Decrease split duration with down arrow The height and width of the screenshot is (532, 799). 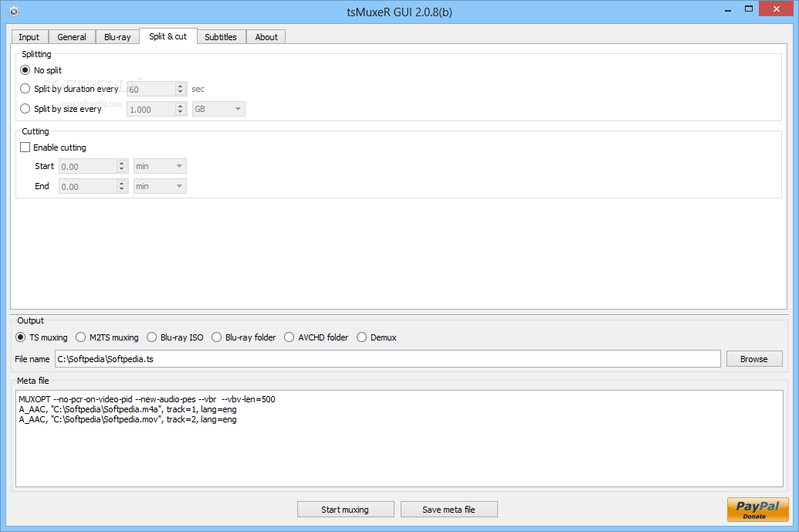pyautogui.click(x=181, y=92)
